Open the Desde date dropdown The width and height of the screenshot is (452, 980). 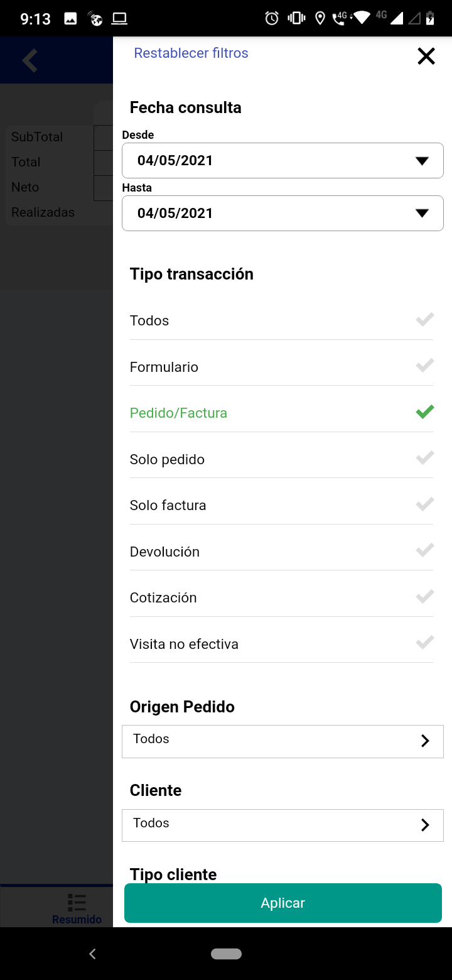tap(282, 160)
